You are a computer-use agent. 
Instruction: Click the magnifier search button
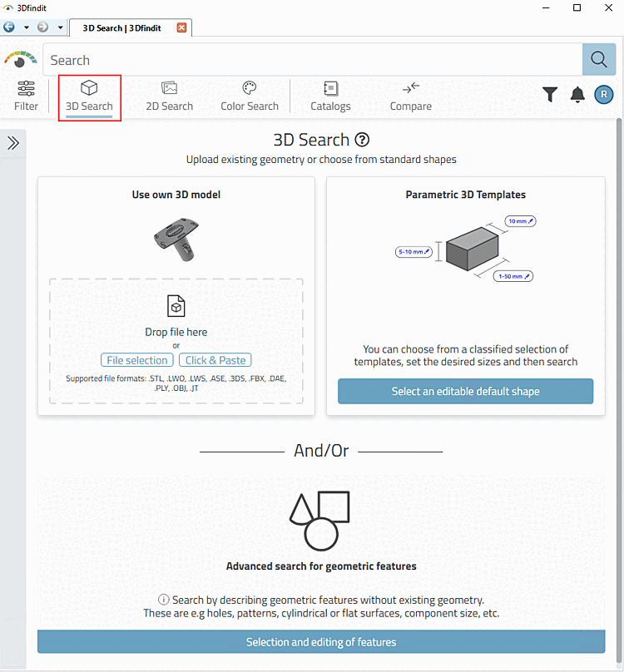599,60
